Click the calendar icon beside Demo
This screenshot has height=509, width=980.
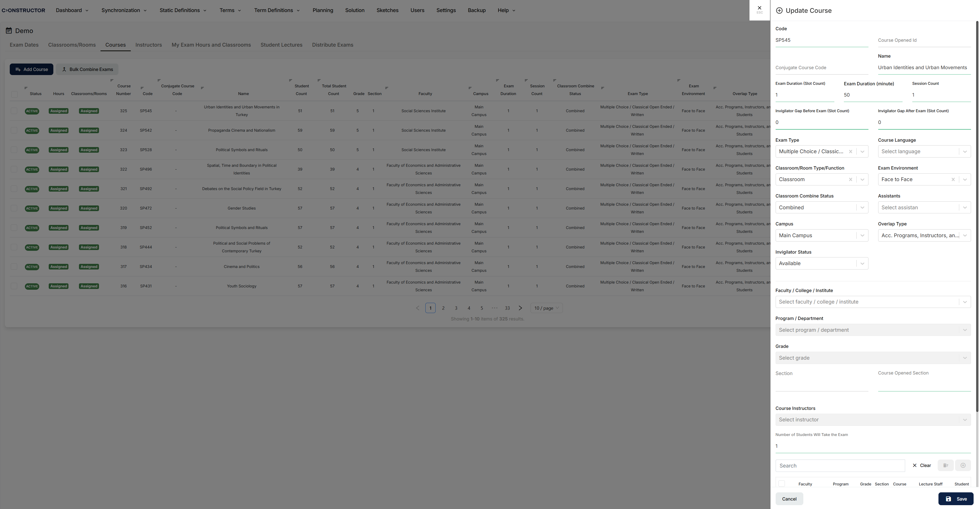coord(9,30)
